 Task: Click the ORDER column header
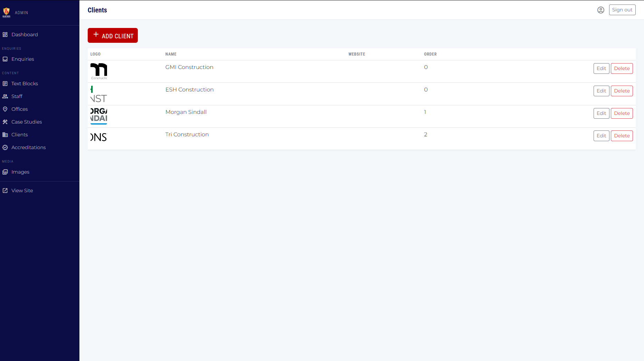pyautogui.click(x=430, y=54)
